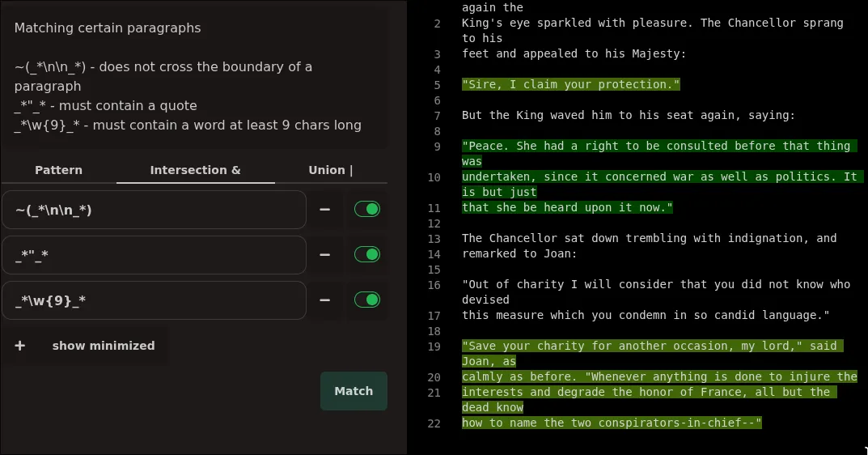Edit the ~(_*\n\n_*) pattern field
Viewport: 868px width, 455px height.
154,210
